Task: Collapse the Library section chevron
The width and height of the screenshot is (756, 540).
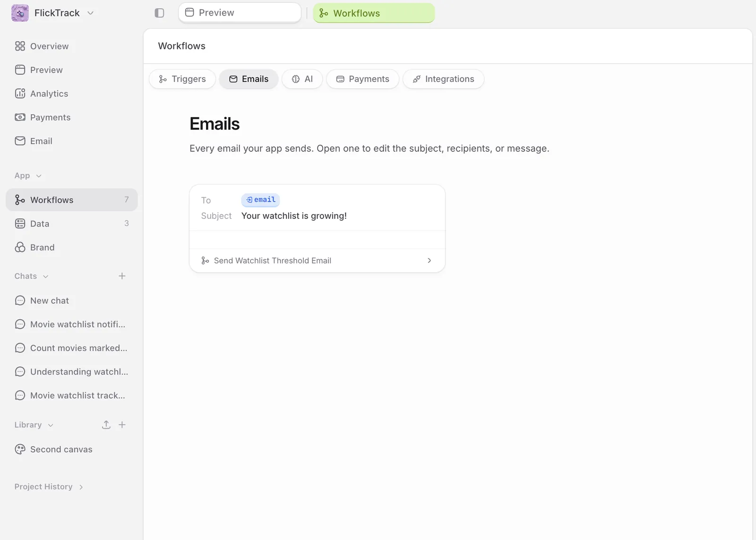Action: [x=51, y=425]
